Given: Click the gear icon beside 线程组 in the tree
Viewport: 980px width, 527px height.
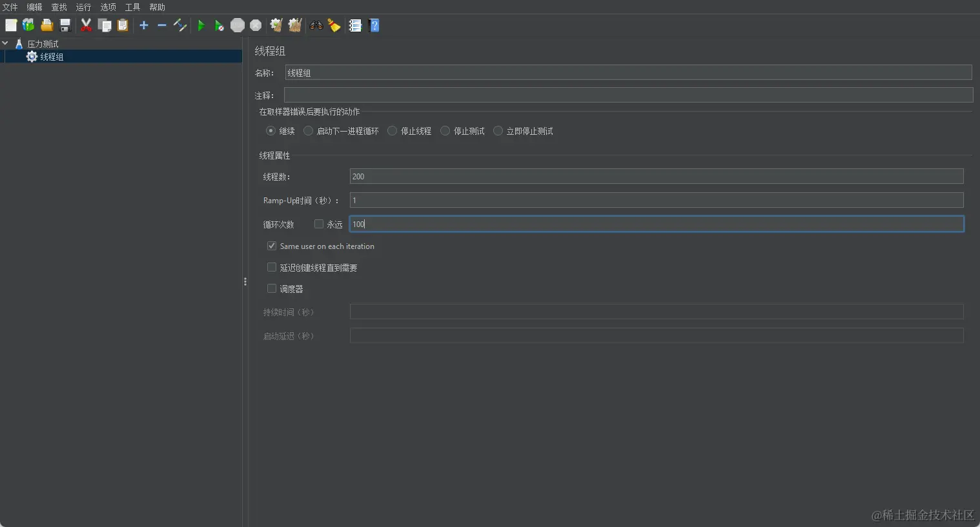Looking at the screenshot, I should coord(32,57).
